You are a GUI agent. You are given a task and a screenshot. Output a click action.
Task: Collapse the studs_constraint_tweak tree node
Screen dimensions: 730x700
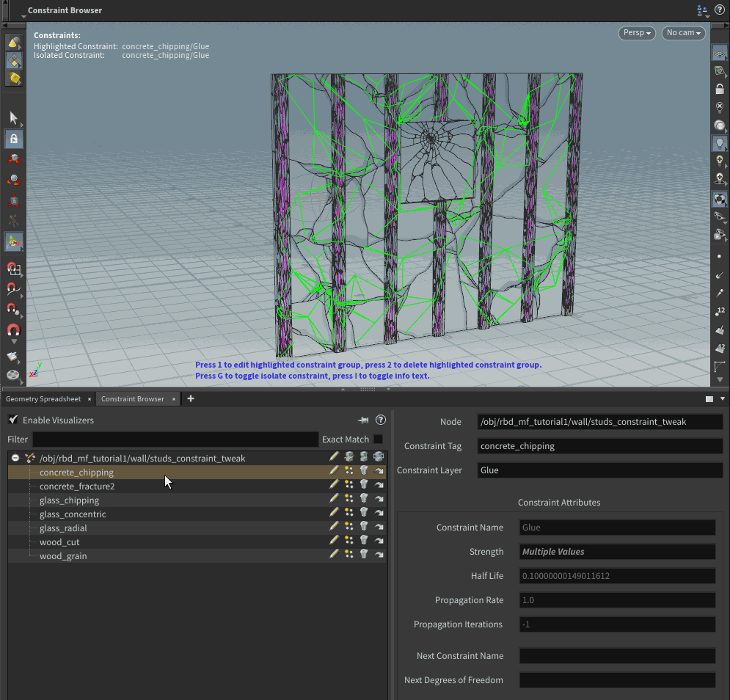[15, 458]
